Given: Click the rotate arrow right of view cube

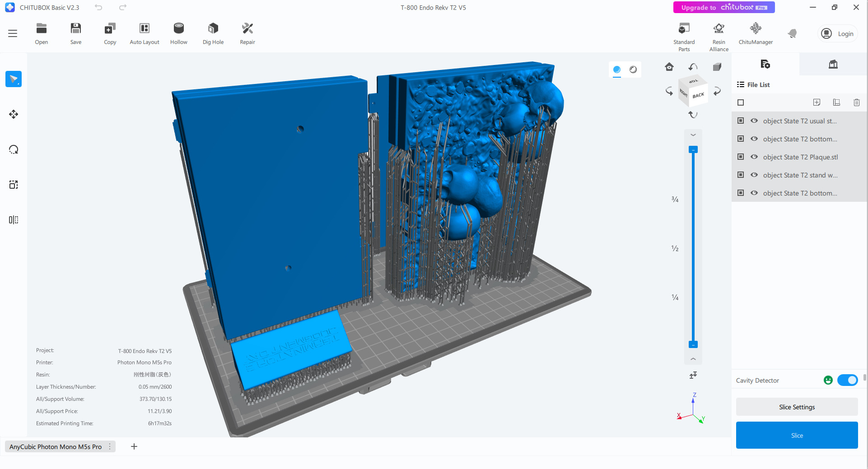Looking at the screenshot, I should (717, 91).
